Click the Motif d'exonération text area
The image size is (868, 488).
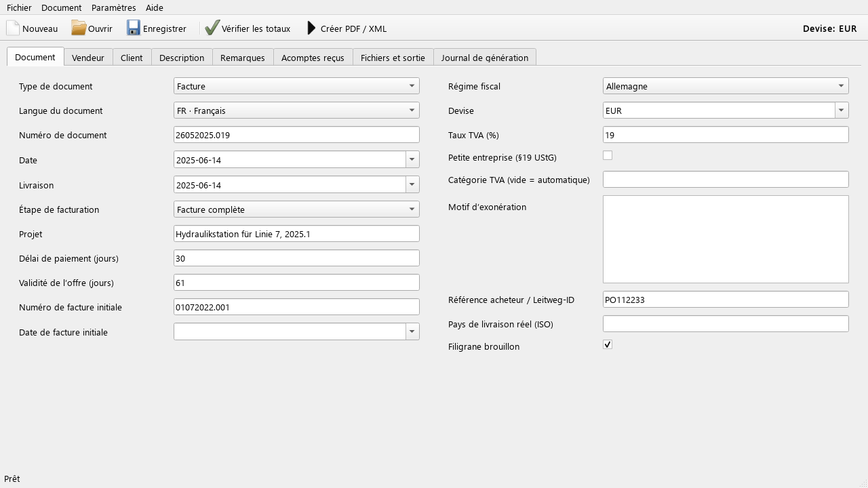point(726,239)
